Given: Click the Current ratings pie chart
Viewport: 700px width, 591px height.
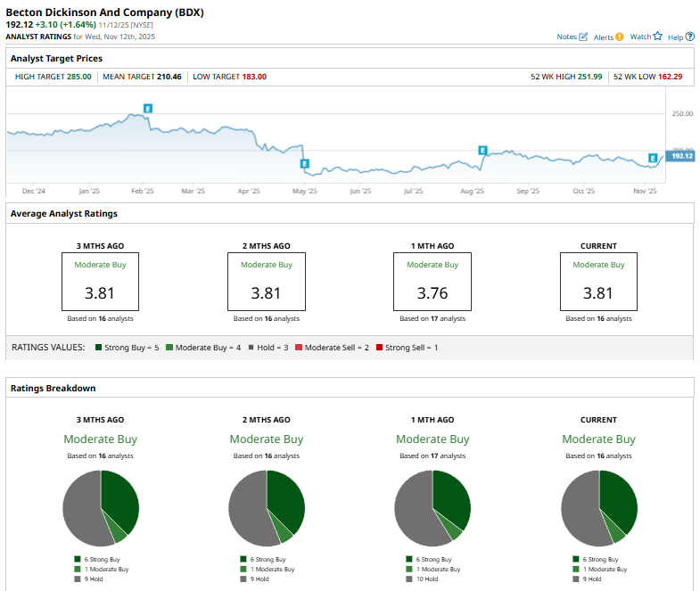Looking at the screenshot, I should (599, 507).
